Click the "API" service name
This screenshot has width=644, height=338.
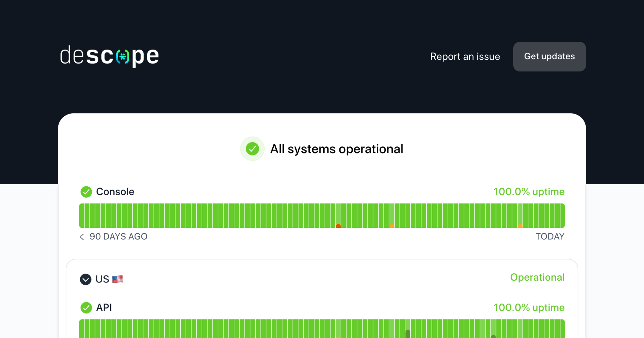[x=104, y=308]
